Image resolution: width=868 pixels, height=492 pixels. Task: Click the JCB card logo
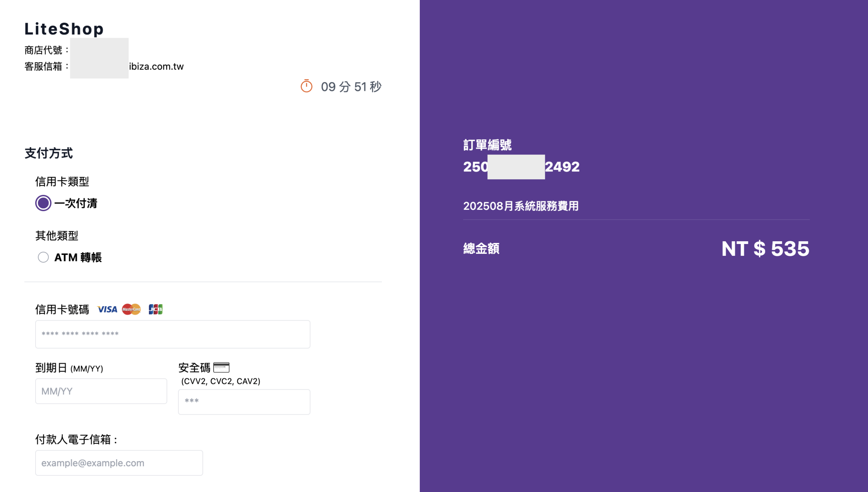click(156, 309)
